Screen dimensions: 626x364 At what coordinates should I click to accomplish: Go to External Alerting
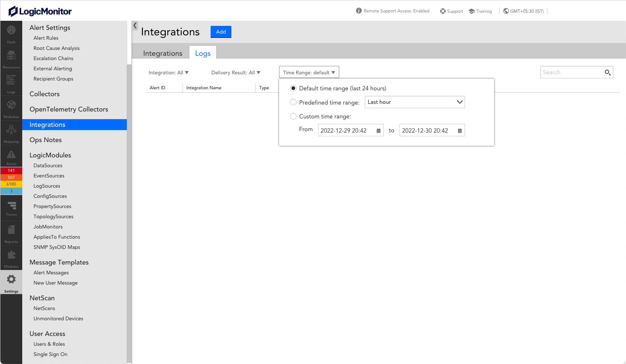(x=53, y=69)
